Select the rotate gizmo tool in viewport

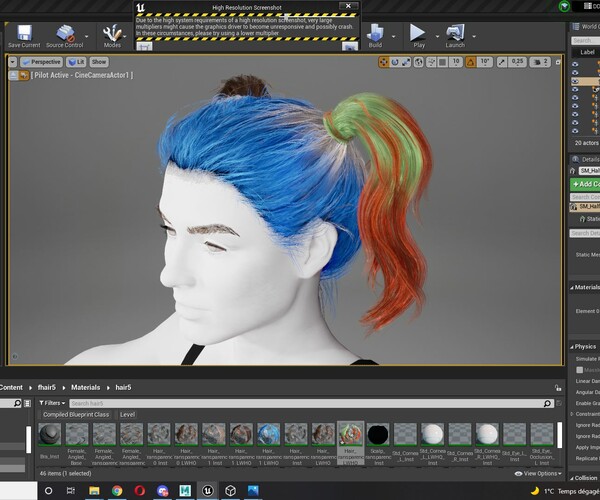[x=395, y=62]
